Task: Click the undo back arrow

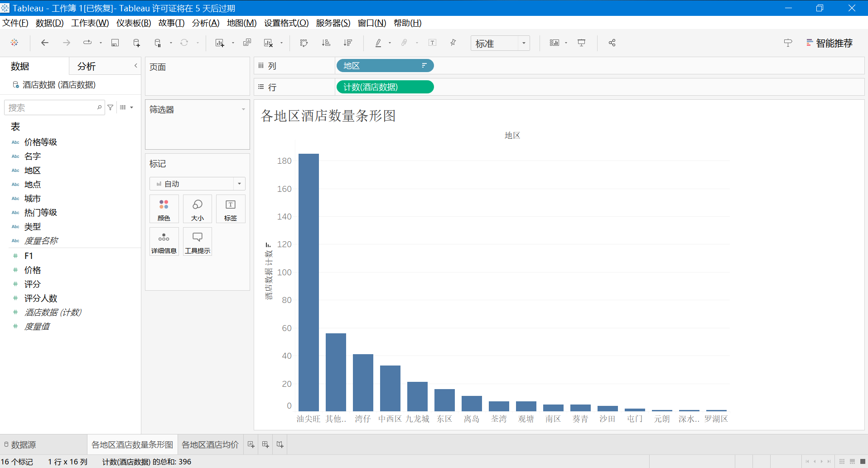Action: click(44, 43)
